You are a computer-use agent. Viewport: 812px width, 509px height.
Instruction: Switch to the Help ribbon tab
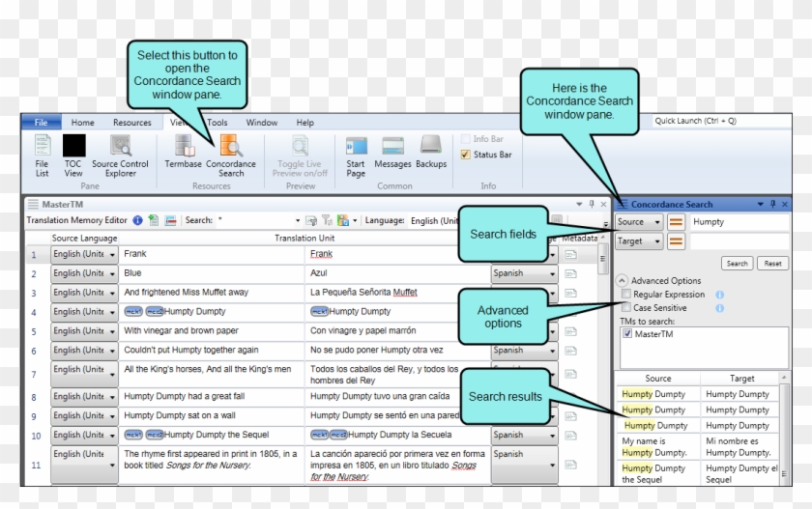[305, 123]
